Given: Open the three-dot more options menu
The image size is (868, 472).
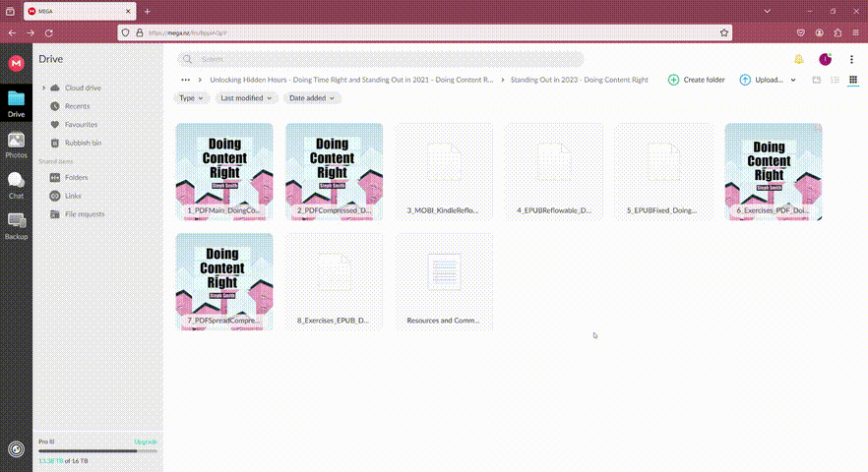Looking at the screenshot, I should coord(851,59).
